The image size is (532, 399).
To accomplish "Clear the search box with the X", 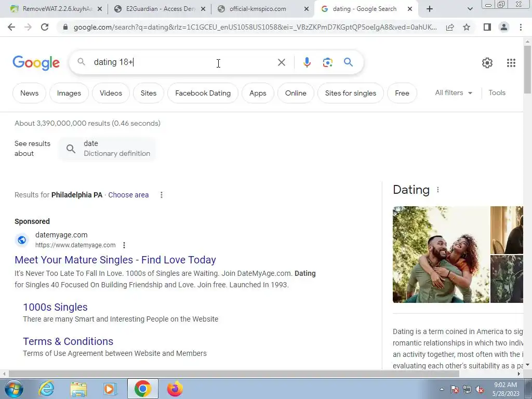I will pos(281,62).
